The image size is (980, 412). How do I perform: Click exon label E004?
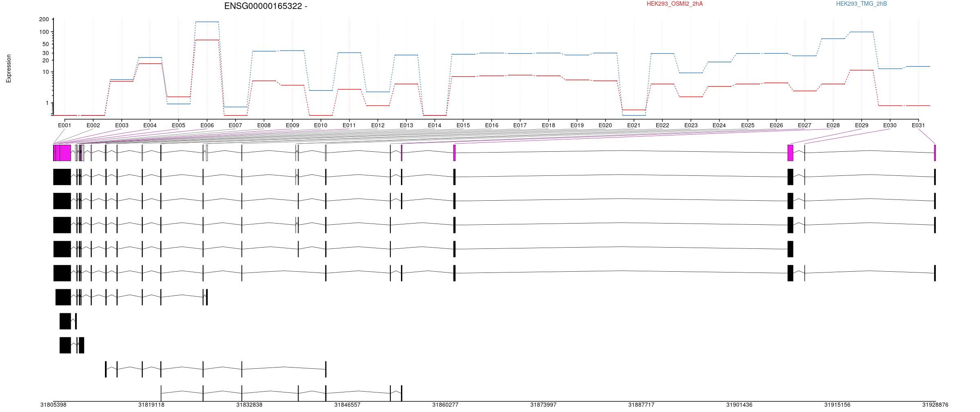pyautogui.click(x=150, y=125)
